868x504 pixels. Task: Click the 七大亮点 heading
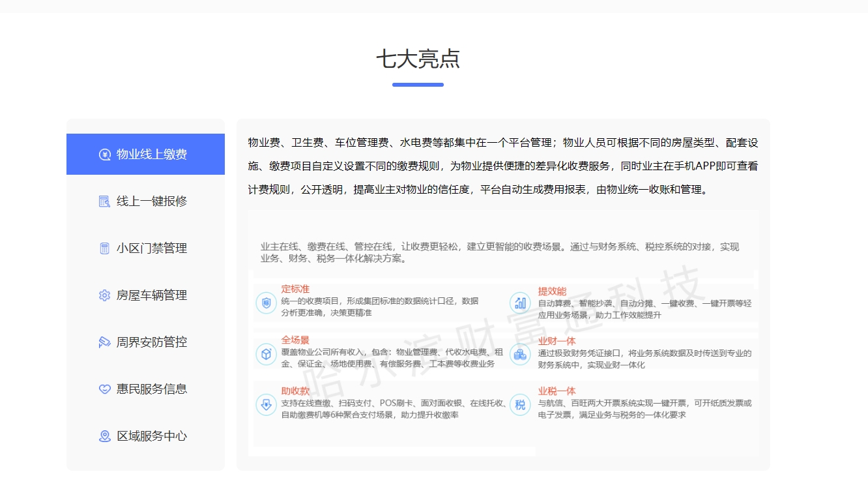pos(418,59)
